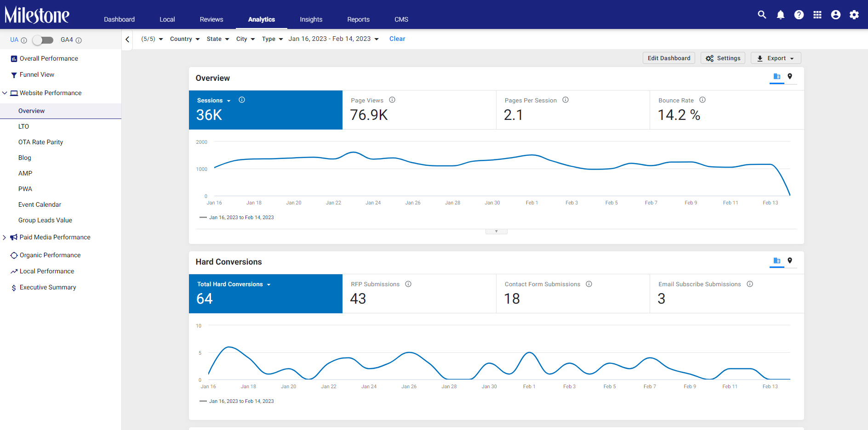The image size is (868, 430).
Task: Open the Reports tab
Action: (x=359, y=19)
